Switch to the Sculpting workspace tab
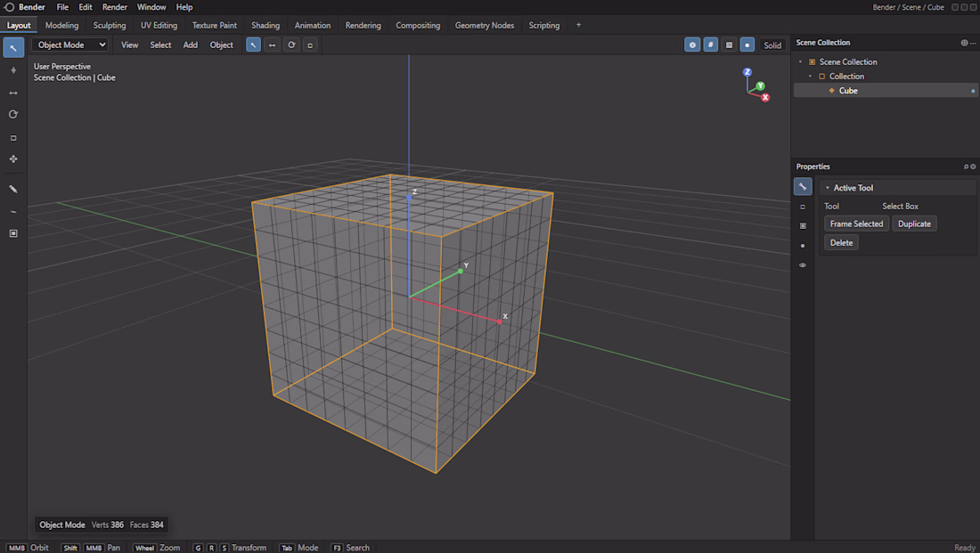The width and height of the screenshot is (980, 553). pyautogui.click(x=110, y=25)
